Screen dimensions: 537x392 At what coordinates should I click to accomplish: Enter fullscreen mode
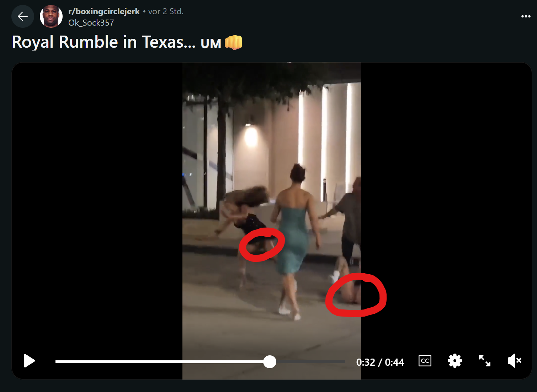[x=484, y=361]
